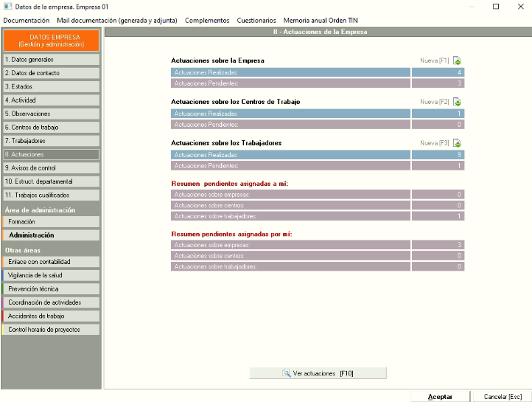Screen dimensions: 532x402
Task: Open the Complementos menu
Action: (x=207, y=20)
